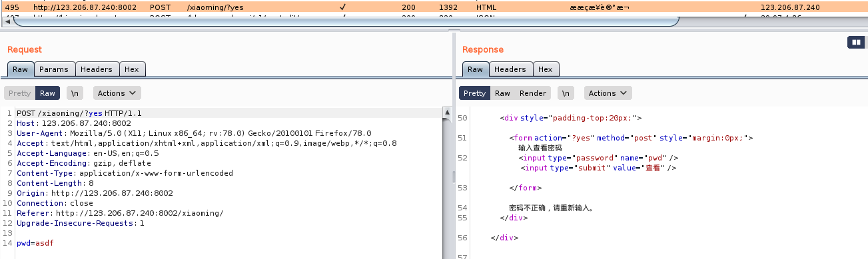Click Upgrade-Insecure-Requests header line
Viewport: 868px width, 259px height.
click(81, 223)
